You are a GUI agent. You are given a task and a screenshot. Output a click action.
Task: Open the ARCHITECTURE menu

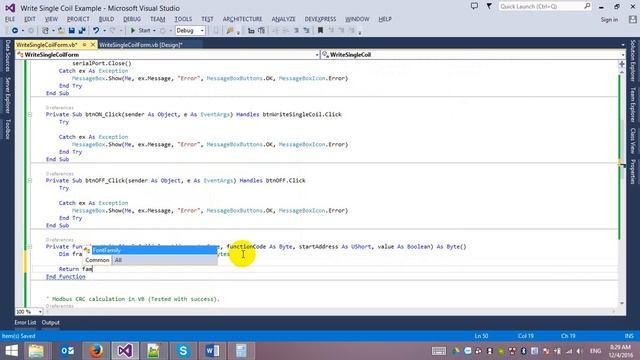(242, 19)
